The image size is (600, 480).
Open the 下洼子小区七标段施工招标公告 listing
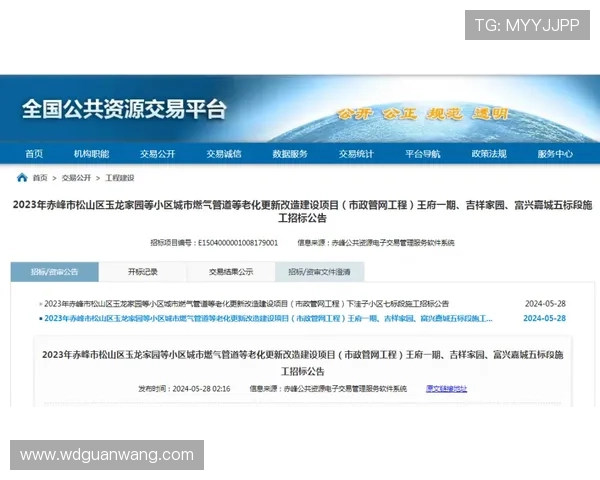pyautogui.click(x=246, y=304)
